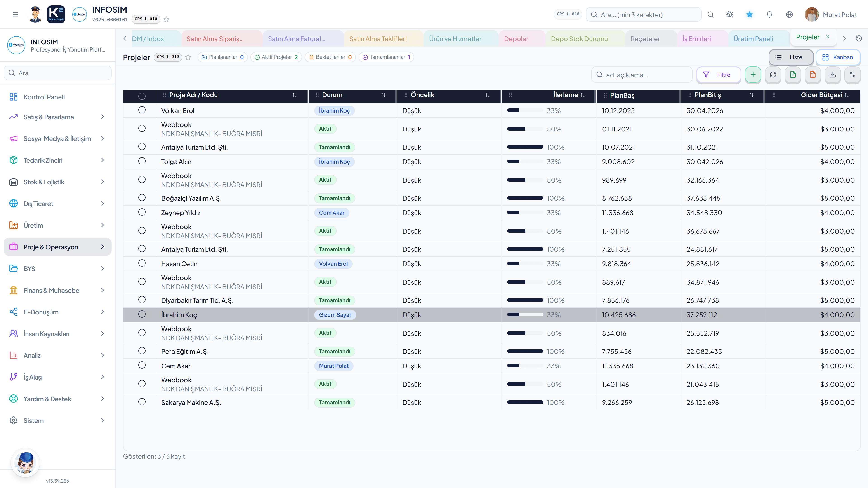Expand the Üretim sidebar chevron

pyautogui.click(x=103, y=225)
